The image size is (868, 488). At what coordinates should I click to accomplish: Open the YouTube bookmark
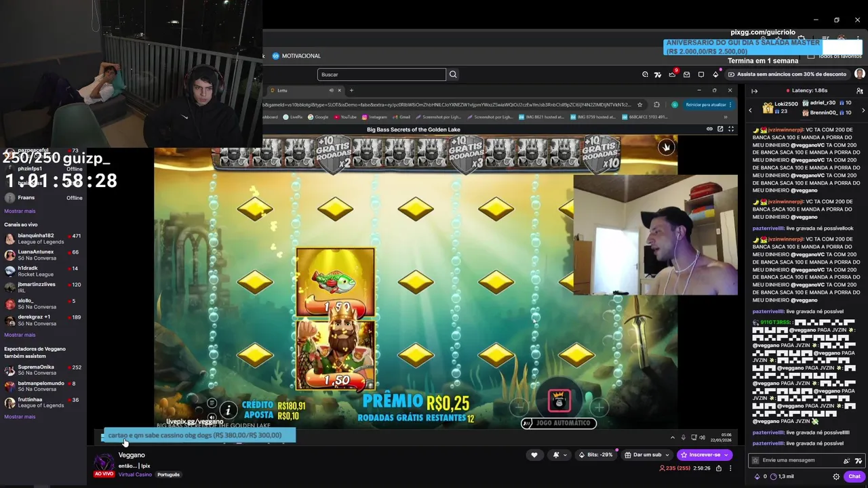(x=345, y=117)
